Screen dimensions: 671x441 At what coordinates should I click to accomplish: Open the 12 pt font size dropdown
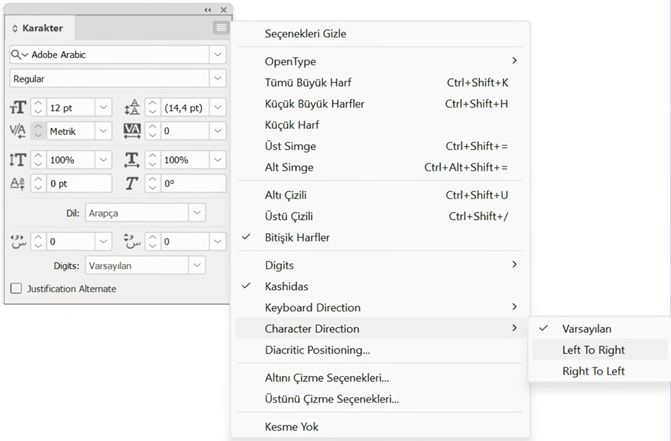click(103, 107)
